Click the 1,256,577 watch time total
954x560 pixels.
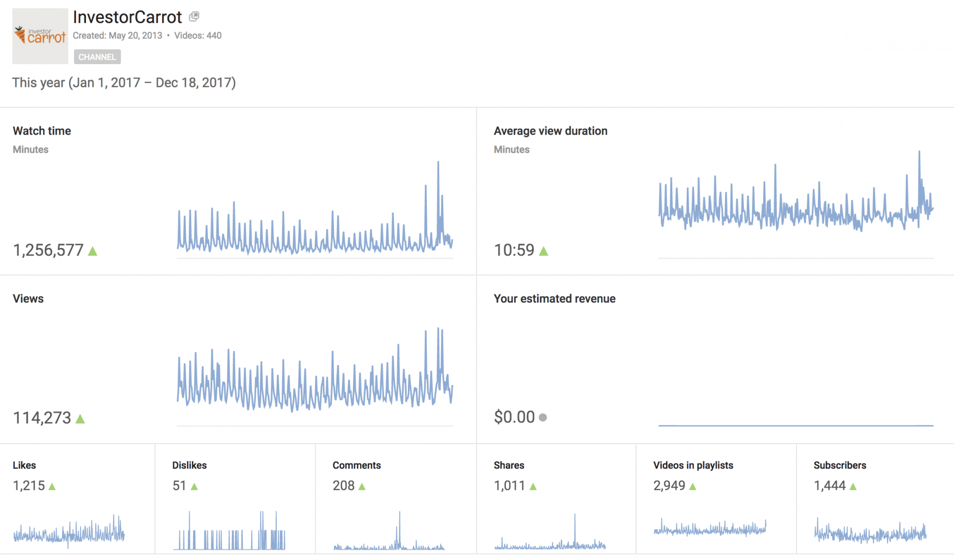(48, 250)
